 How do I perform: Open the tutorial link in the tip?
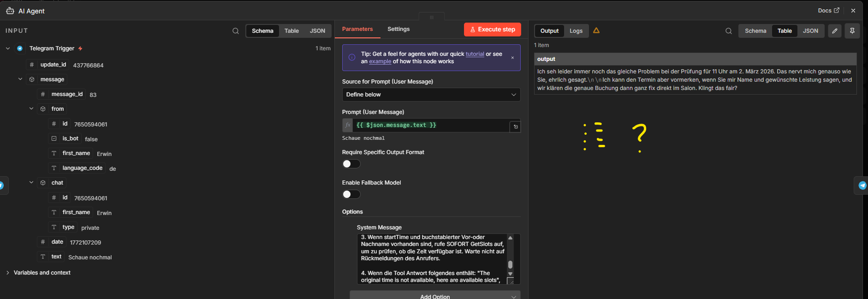(475, 54)
